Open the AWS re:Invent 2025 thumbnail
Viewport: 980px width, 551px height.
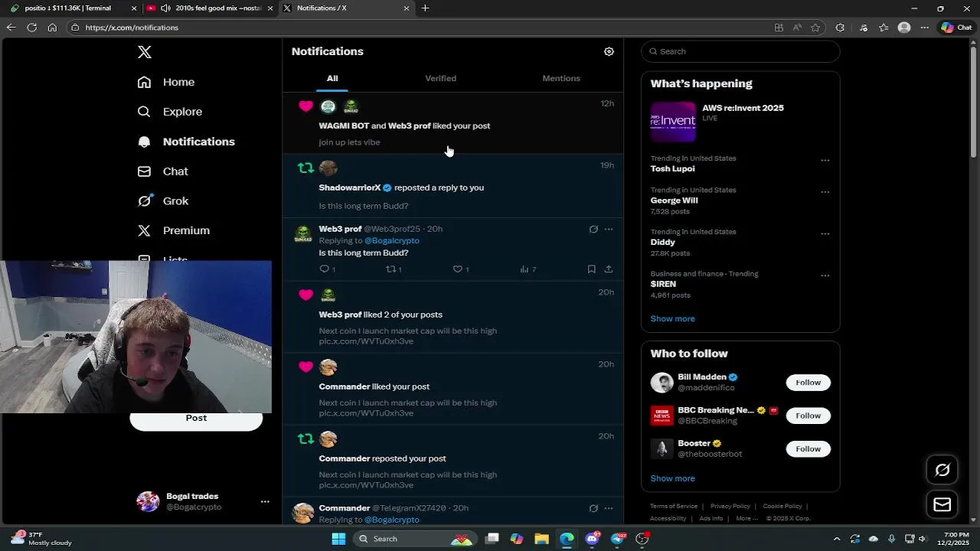click(x=673, y=122)
